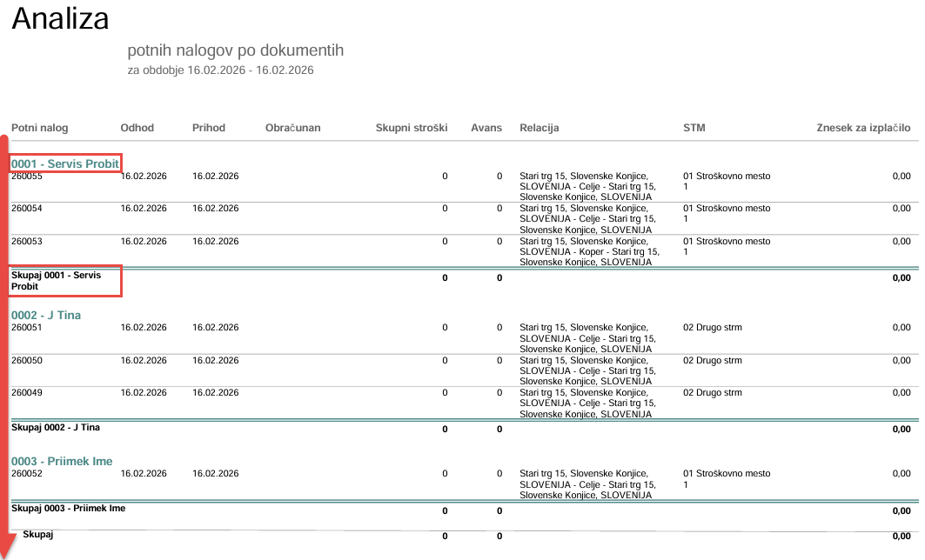Click the Znesek za izplačilo column header
This screenshot has width=925, height=560.
point(863,128)
